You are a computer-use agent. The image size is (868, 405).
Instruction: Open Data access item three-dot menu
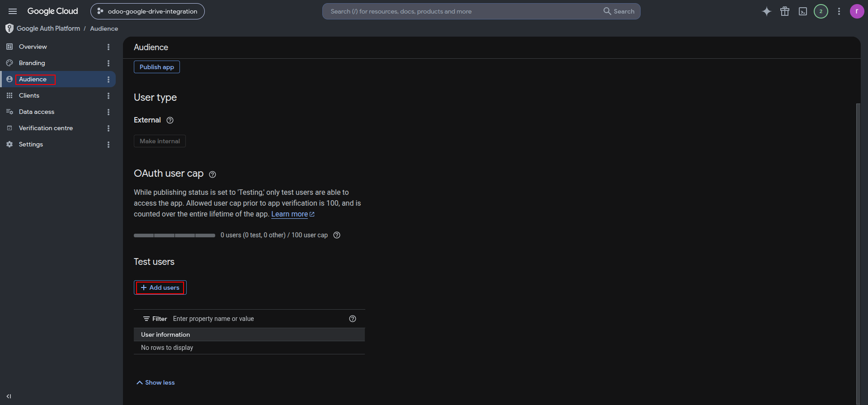coord(108,112)
